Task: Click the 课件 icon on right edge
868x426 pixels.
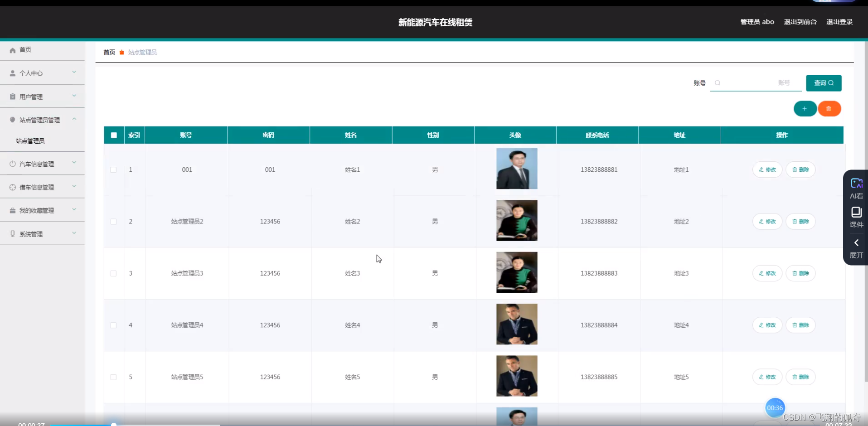Action: pos(856,213)
